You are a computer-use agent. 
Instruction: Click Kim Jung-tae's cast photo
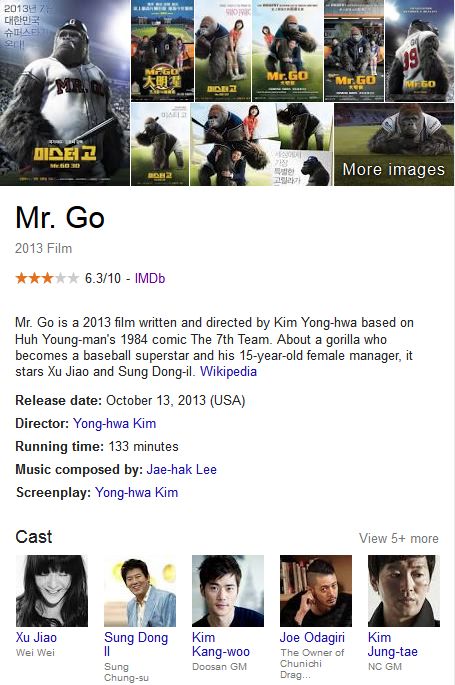click(x=404, y=591)
